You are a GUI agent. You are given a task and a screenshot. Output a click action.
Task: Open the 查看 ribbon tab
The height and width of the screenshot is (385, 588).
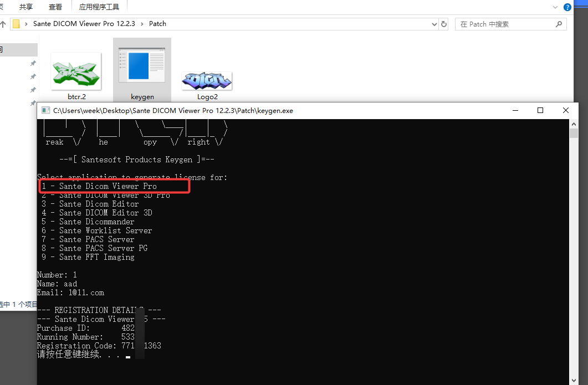pos(55,7)
